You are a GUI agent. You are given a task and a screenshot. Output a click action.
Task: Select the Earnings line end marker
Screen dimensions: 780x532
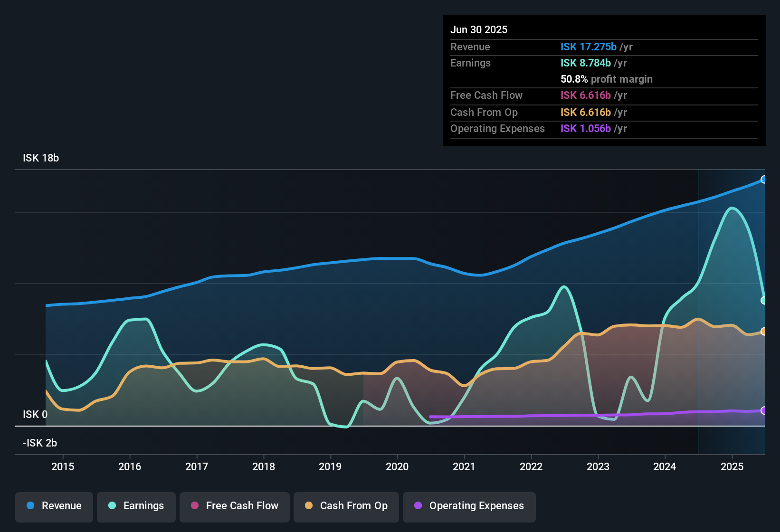pos(764,300)
